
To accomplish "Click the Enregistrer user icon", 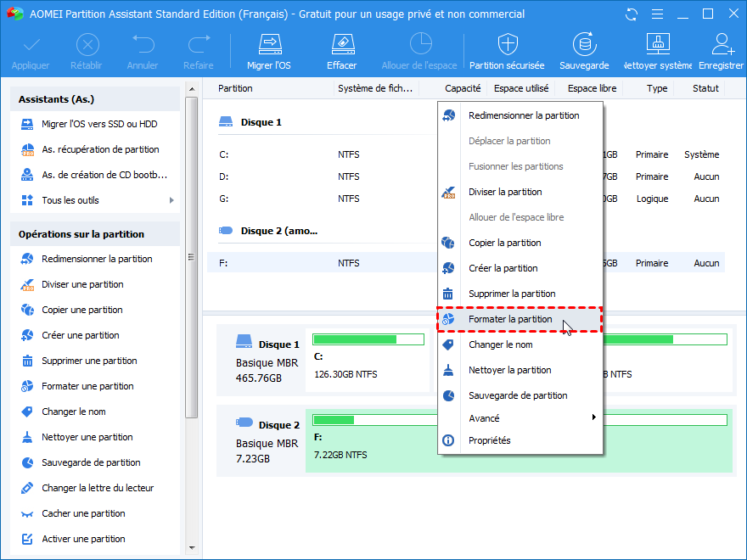I will point(722,45).
